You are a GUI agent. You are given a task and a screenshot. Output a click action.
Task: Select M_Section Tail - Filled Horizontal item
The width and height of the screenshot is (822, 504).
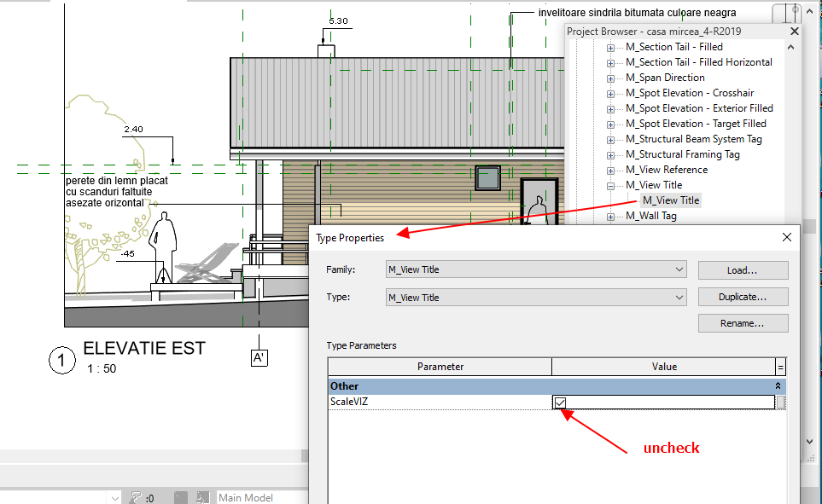[x=699, y=61]
